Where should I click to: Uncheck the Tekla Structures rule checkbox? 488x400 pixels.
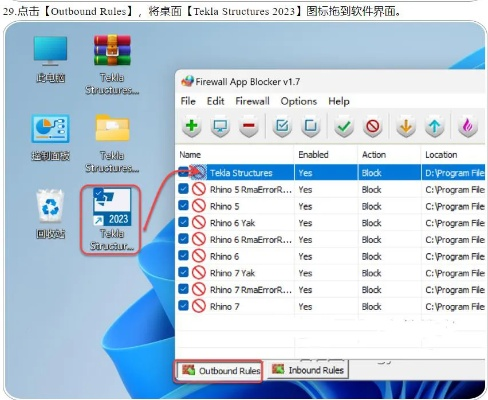click(183, 172)
